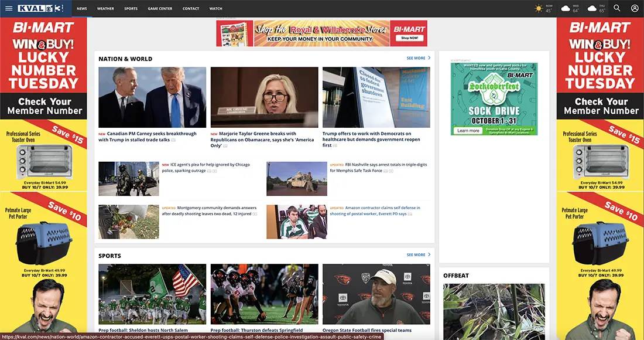Click the Sports section heading
Image resolution: width=644 pixels, height=340 pixels.
(109, 256)
